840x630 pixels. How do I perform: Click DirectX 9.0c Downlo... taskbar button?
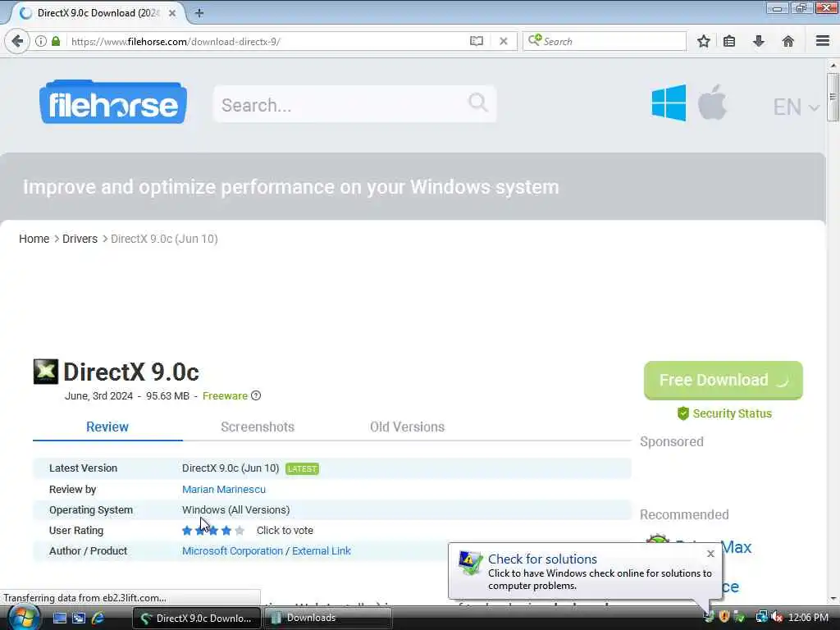click(x=196, y=618)
